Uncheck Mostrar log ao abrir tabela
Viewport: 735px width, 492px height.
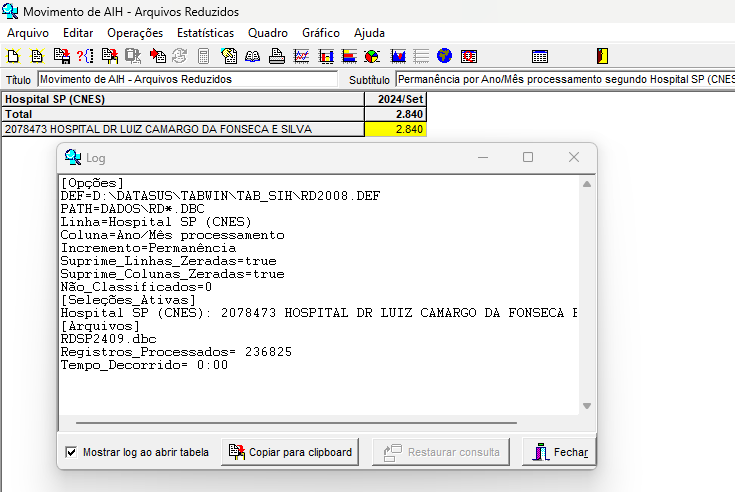click(x=71, y=452)
